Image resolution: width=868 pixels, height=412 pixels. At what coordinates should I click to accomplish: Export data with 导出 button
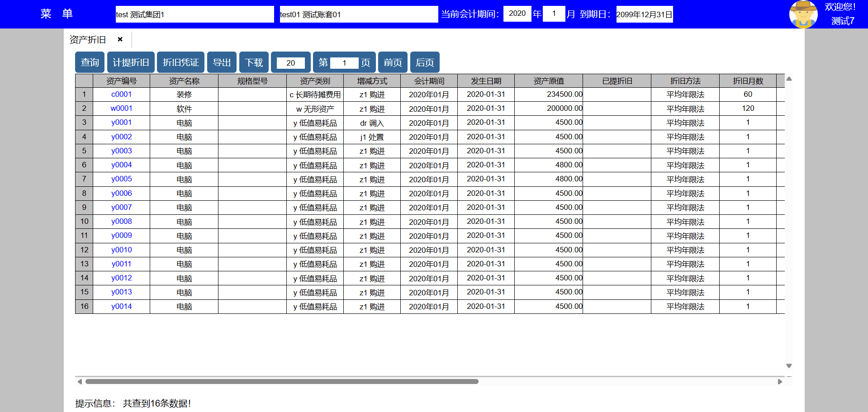point(222,62)
